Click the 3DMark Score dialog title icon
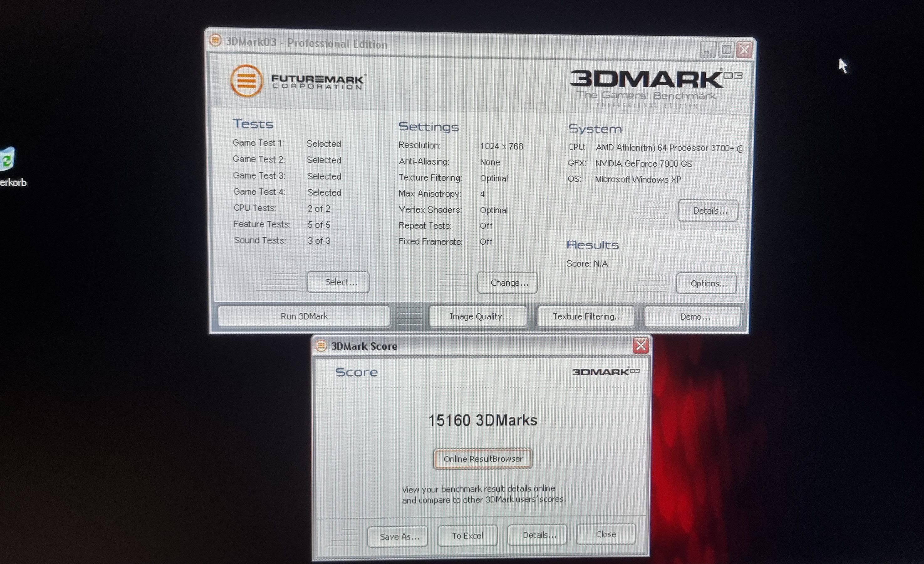This screenshot has width=924, height=564. pyautogui.click(x=321, y=346)
